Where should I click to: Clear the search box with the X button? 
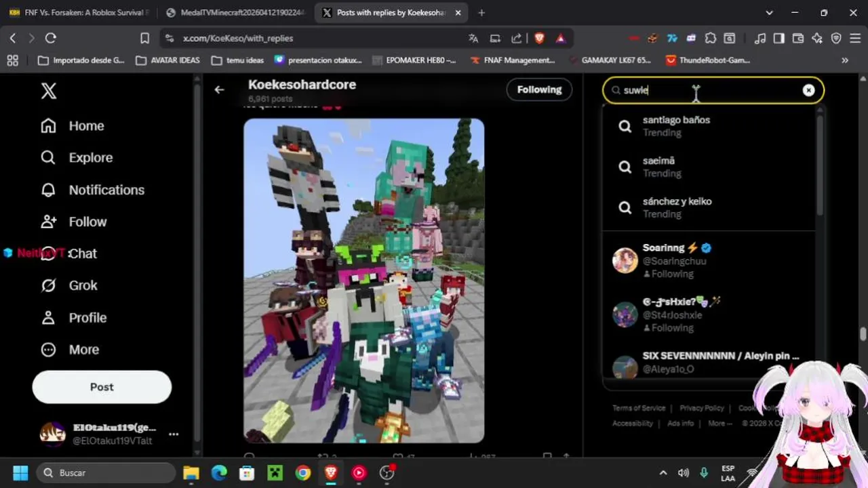[808, 90]
